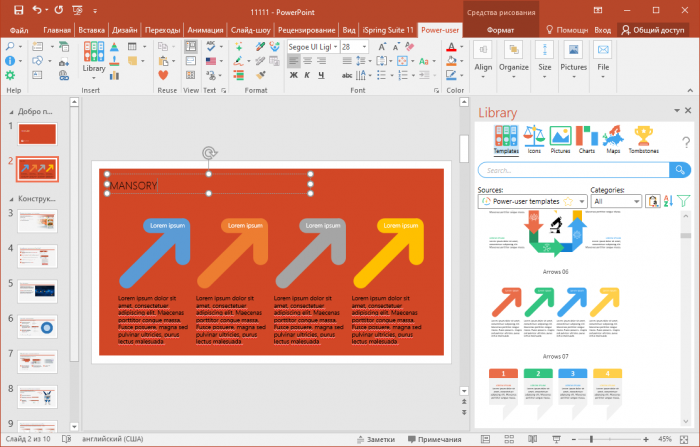Click the green filter funnel icon
The image size is (700, 447).
[x=684, y=201]
